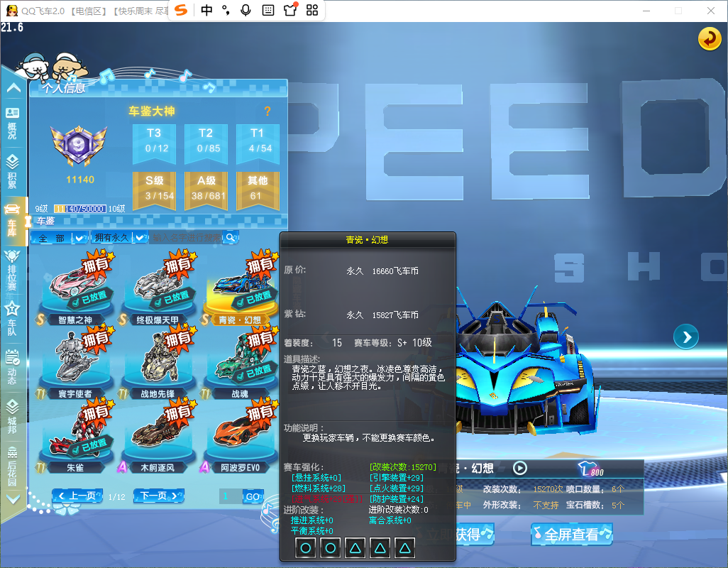Select the 智慧之神 car card
Image resolution: width=728 pixels, height=568 pixels.
pyautogui.click(x=75, y=289)
